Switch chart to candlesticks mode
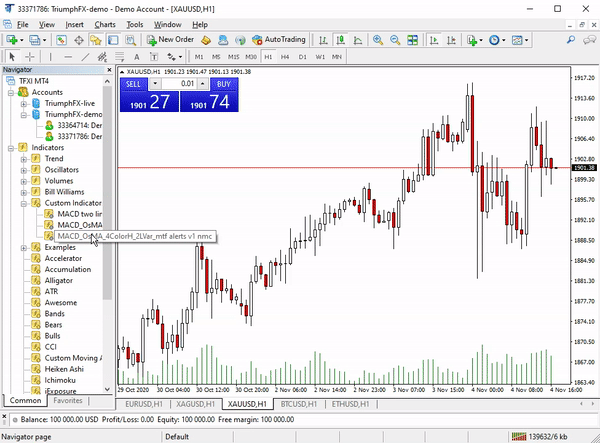 click(x=341, y=40)
